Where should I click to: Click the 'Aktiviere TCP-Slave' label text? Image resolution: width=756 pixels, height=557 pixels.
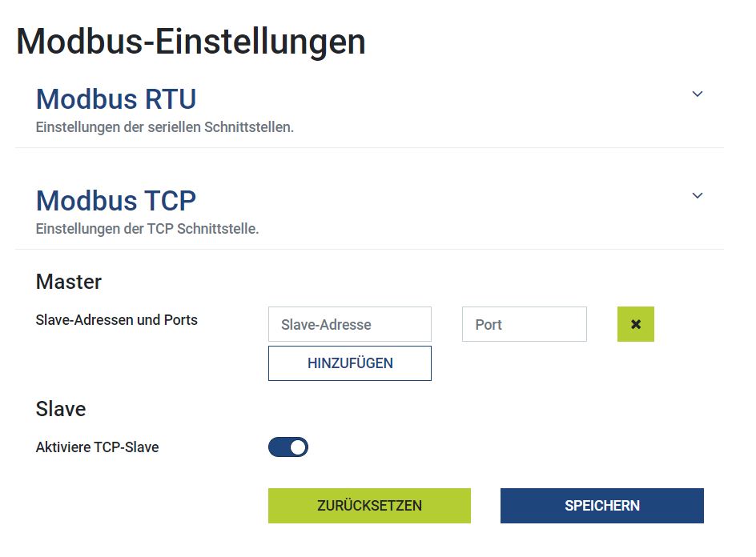[98, 447]
